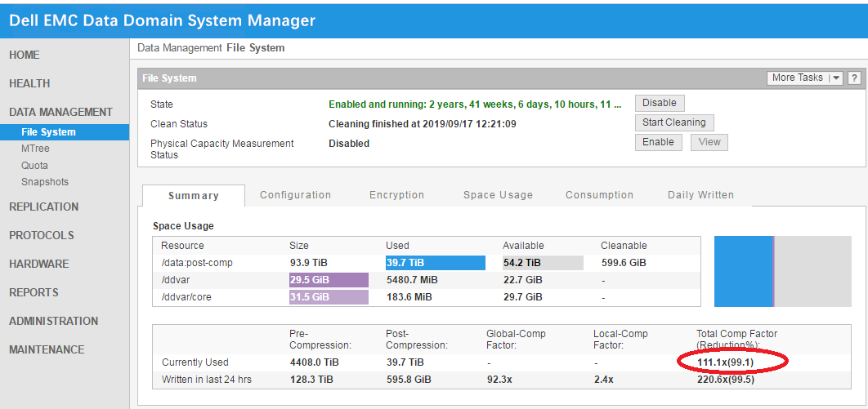This screenshot has width=868, height=409.
Task: Click the 92.3x global-comp factor
Action: 498,380
